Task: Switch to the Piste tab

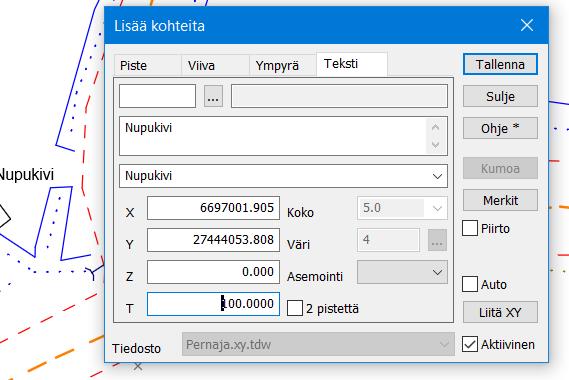Action: tap(148, 66)
